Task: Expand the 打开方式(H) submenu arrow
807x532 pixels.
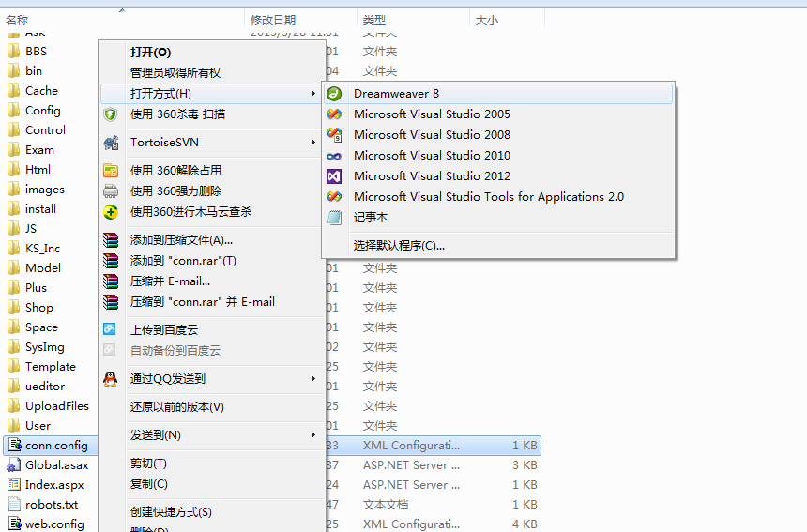Action: [312, 94]
